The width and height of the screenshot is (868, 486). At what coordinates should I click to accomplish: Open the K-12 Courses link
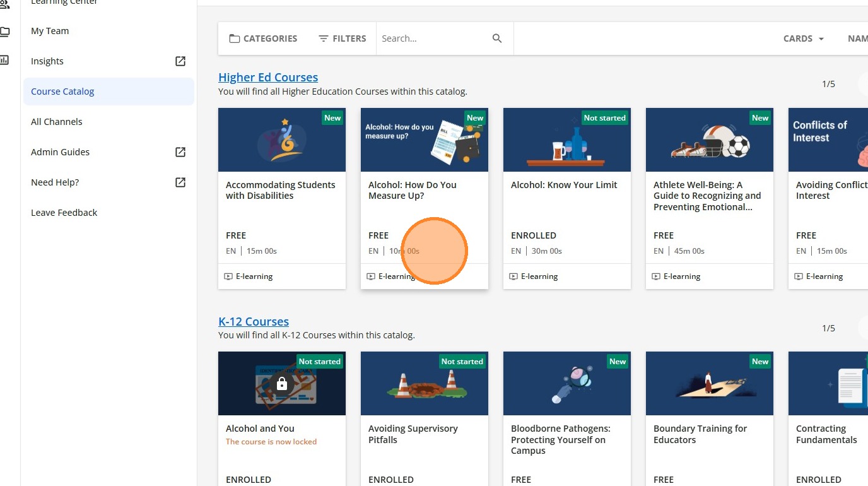point(254,321)
